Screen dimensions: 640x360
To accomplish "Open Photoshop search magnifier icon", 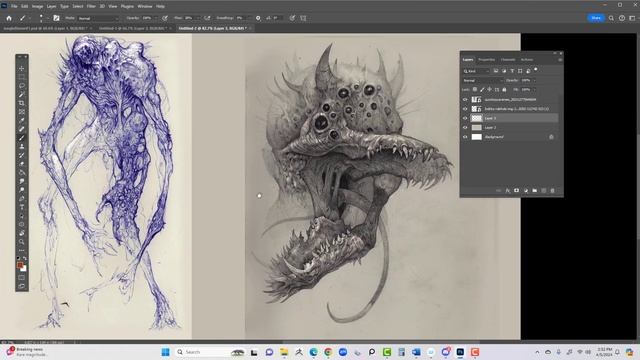I will [x=611, y=18].
